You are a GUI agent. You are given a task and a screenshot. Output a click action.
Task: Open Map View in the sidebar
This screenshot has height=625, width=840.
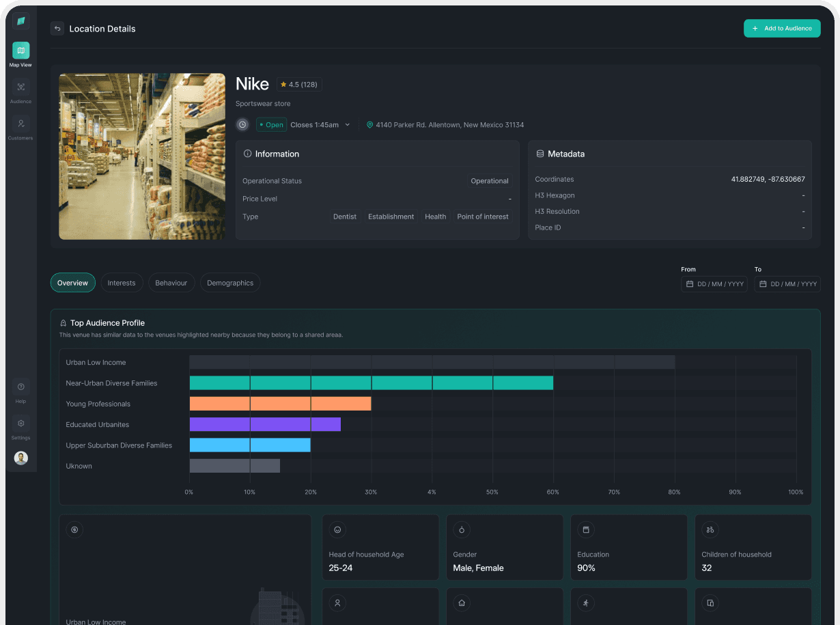[x=20, y=51]
